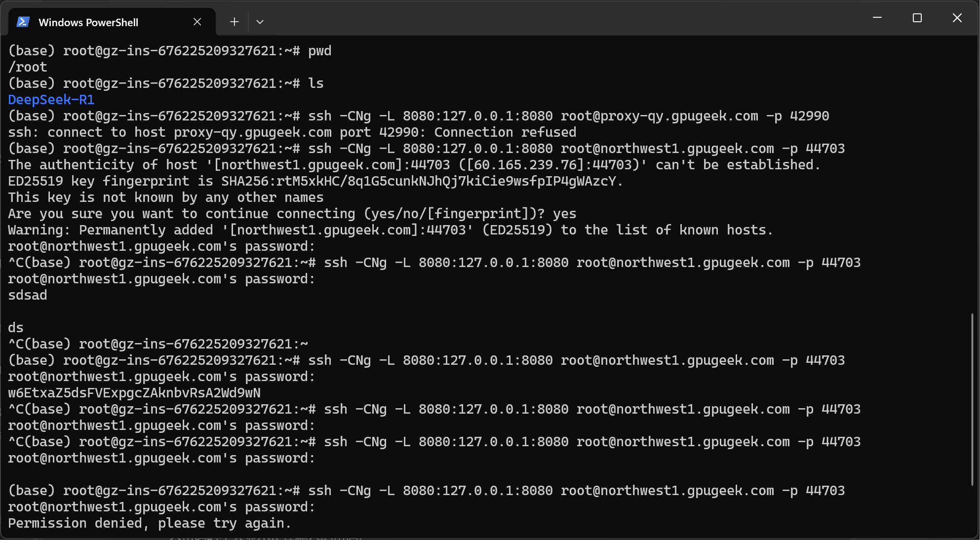Click the /root output line
The image size is (980, 540).
pyautogui.click(x=28, y=67)
